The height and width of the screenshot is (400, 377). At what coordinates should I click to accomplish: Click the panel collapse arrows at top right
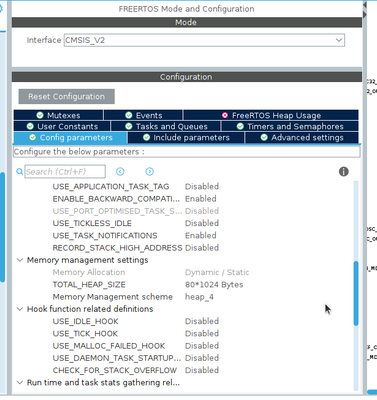pyautogui.click(x=365, y=10)
